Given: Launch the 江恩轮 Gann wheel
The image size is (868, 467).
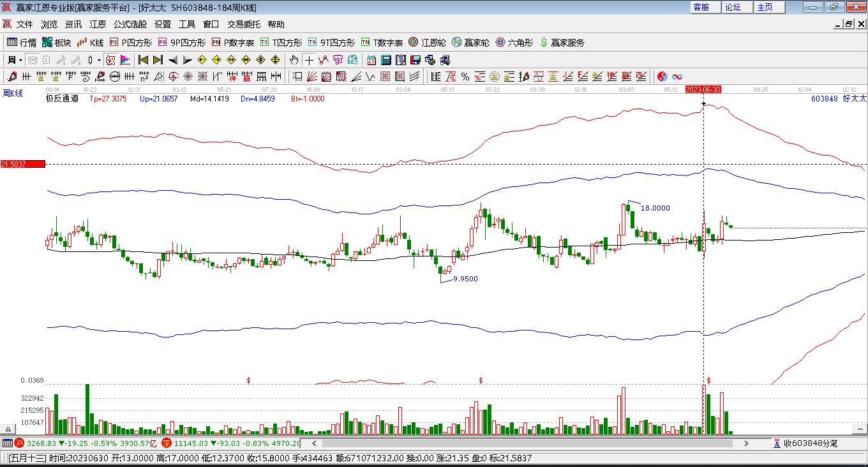Looking at the screenshot, I should tap(428, 43).
